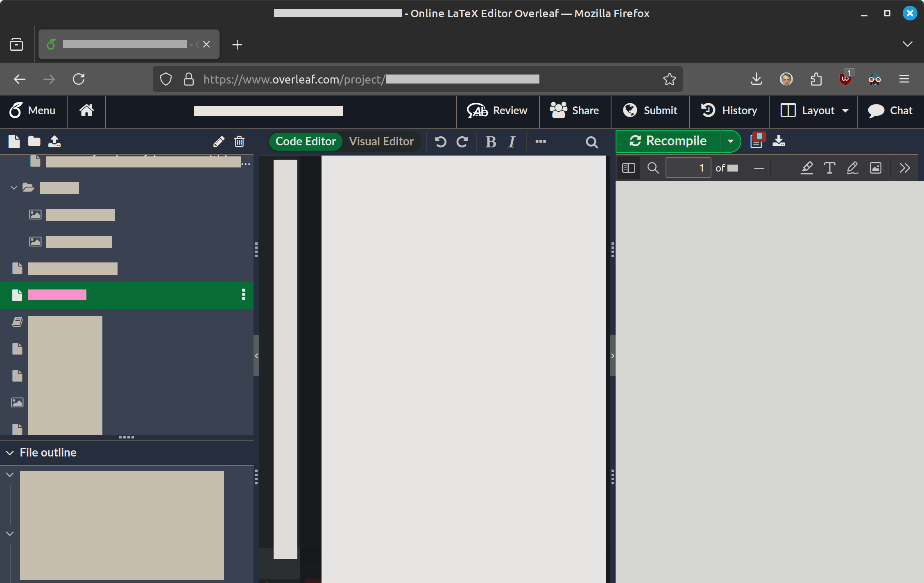Collapse the File outline section
Image resolution: width=924 pixels, height=583 pixels.
tap(10, 453)
